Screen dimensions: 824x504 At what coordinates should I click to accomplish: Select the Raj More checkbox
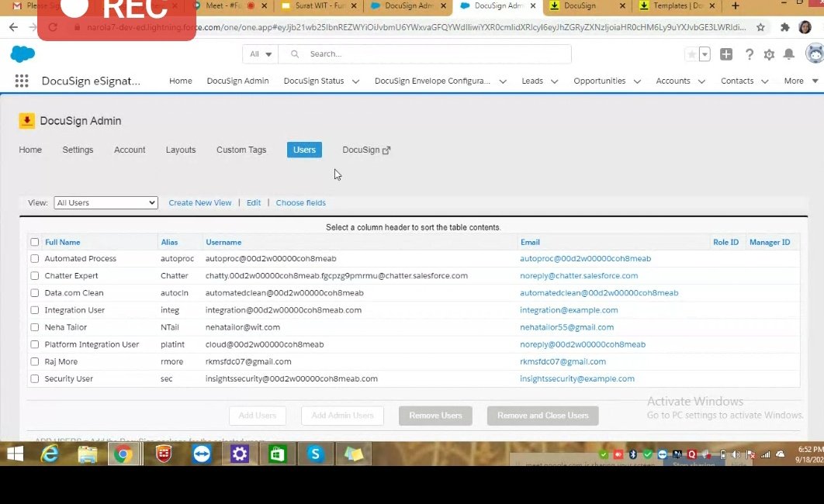pos(35,362)
